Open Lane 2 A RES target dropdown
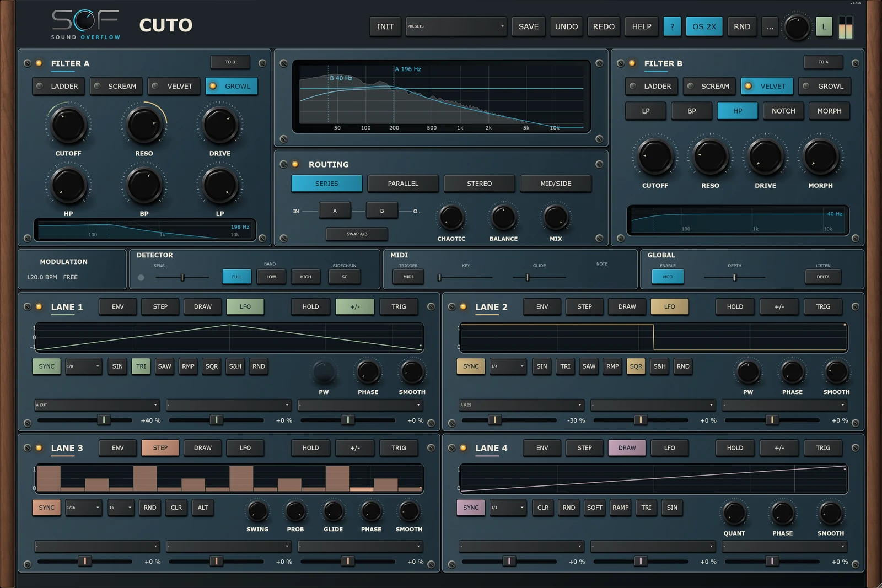Viewport: 882px width, 588px height. click(521, 405)
